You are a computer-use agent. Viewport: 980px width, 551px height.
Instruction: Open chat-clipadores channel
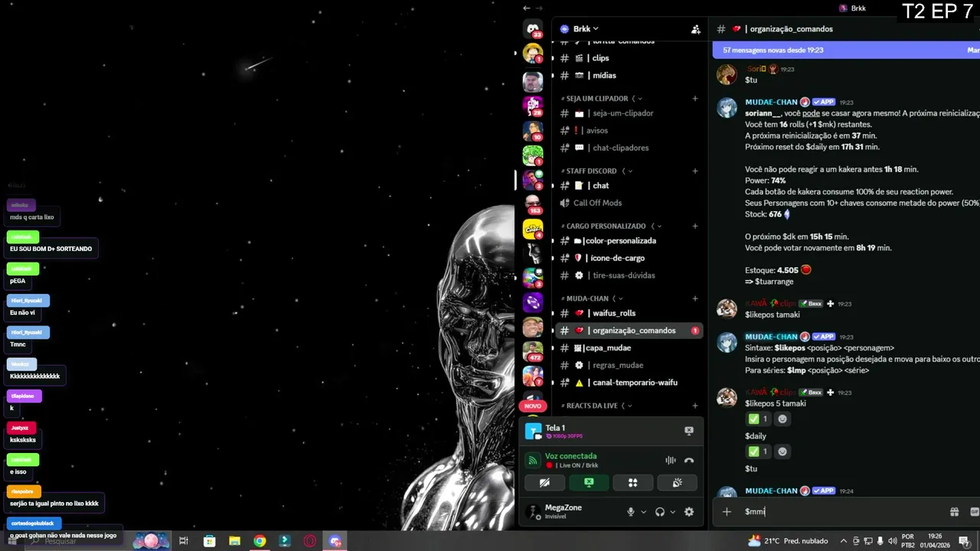[x=629, y=148]
